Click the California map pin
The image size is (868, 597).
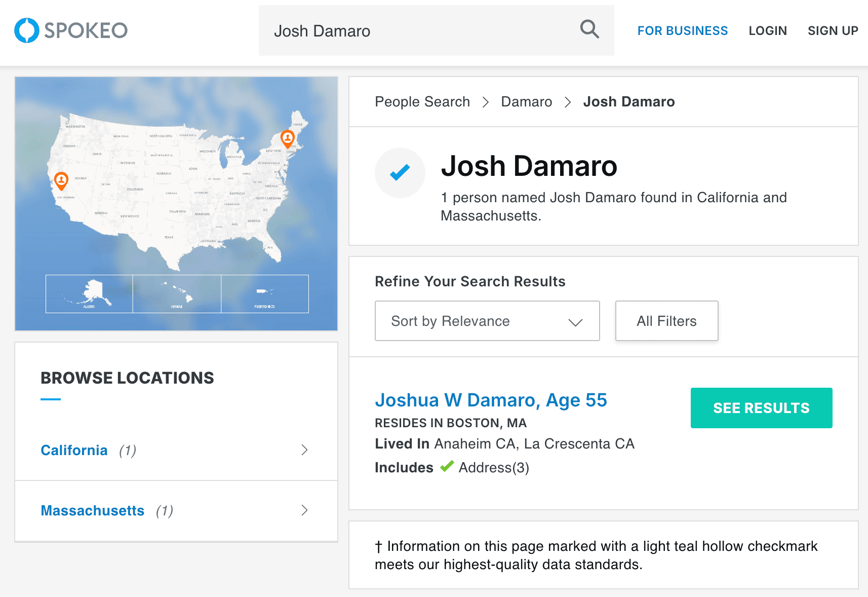point(61,181)
